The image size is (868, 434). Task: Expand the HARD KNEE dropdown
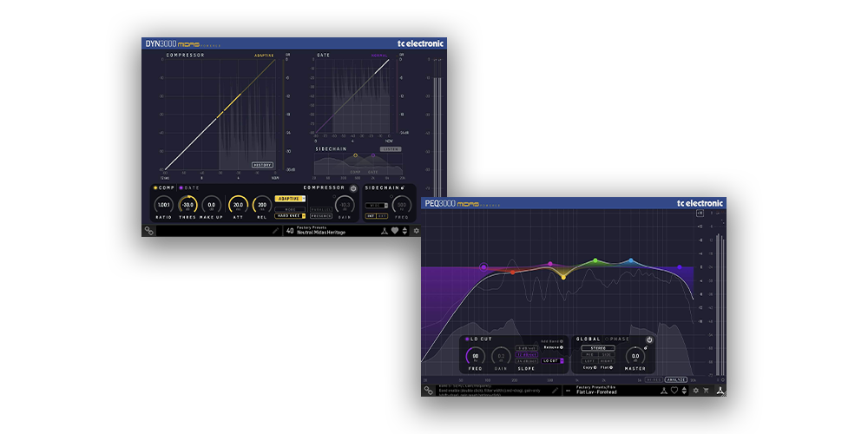tap(290, 215)
